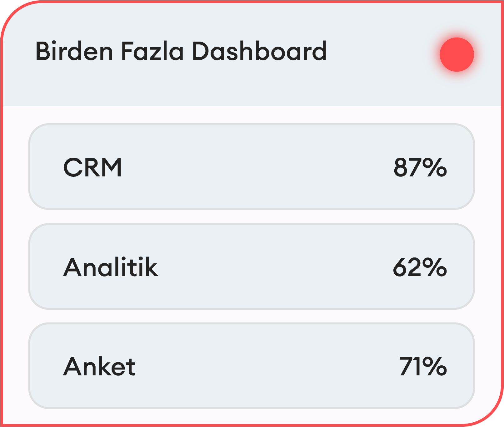This screenshot has width=504, height=427.
Task: Click blank middle area of Anket card
Action: click(x=266, y=366)
